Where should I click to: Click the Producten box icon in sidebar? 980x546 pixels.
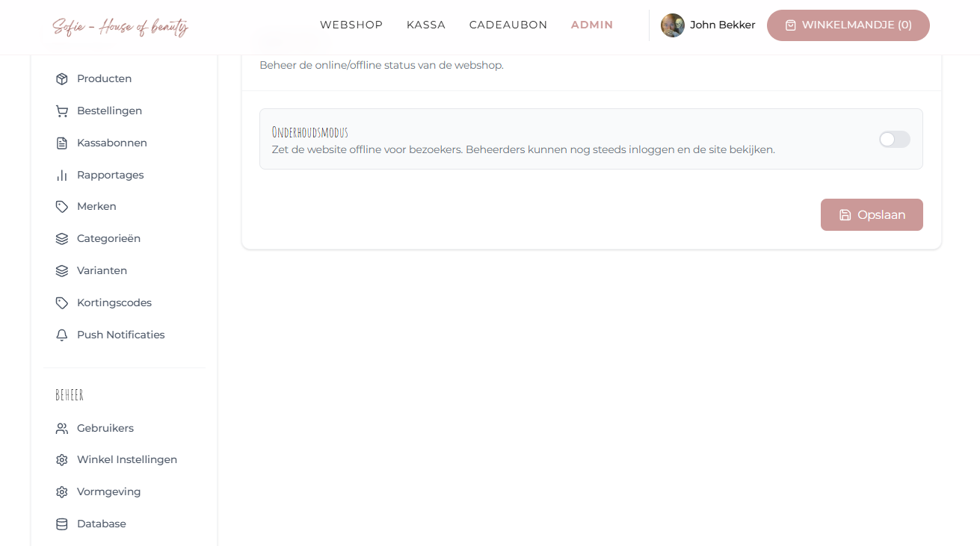point(62,78)
